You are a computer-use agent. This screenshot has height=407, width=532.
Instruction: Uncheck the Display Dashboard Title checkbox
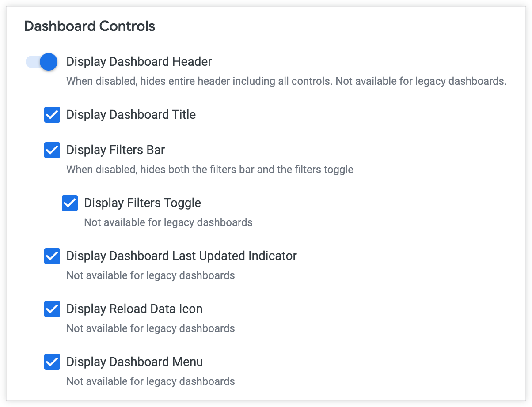52,115
